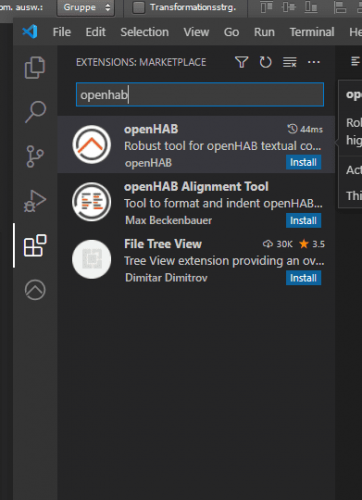Click the openHAB Alignment Tool logo
The image size is (362, 500).
point(92,202)
